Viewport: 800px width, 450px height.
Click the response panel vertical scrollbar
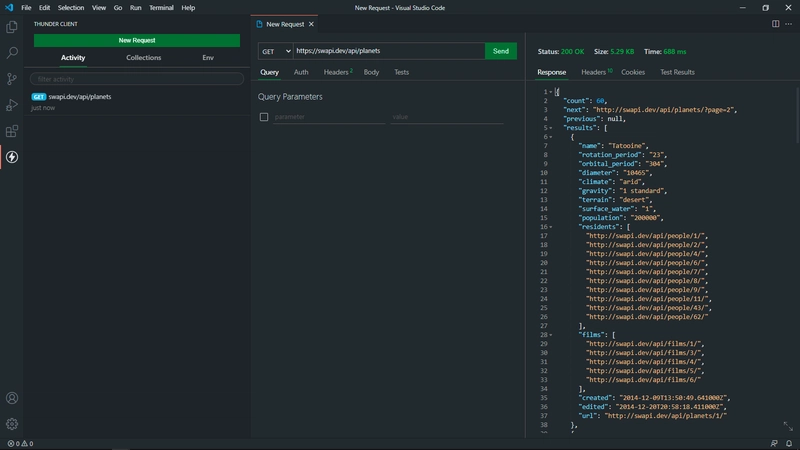797,115
